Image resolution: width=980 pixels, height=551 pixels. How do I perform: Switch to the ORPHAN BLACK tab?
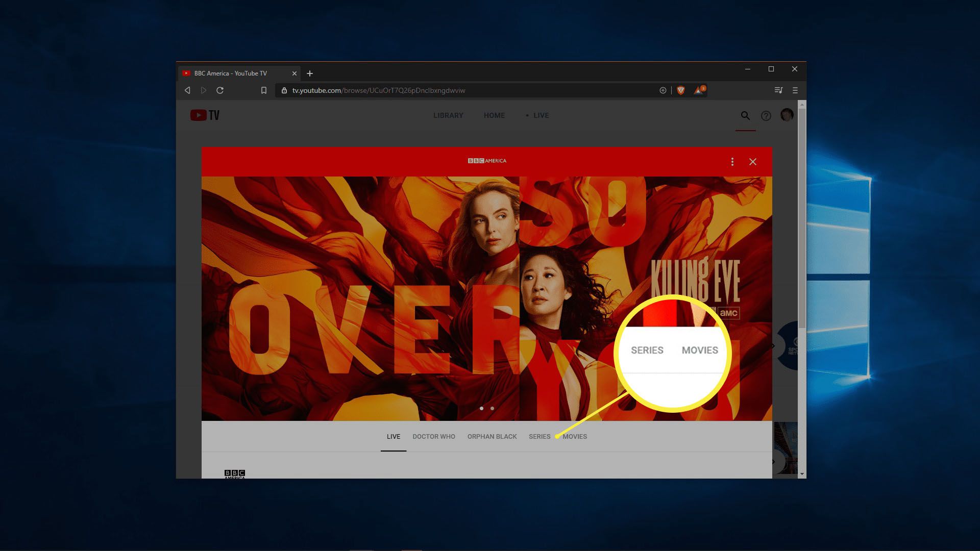pyautogui.click(x=492, y=437)
